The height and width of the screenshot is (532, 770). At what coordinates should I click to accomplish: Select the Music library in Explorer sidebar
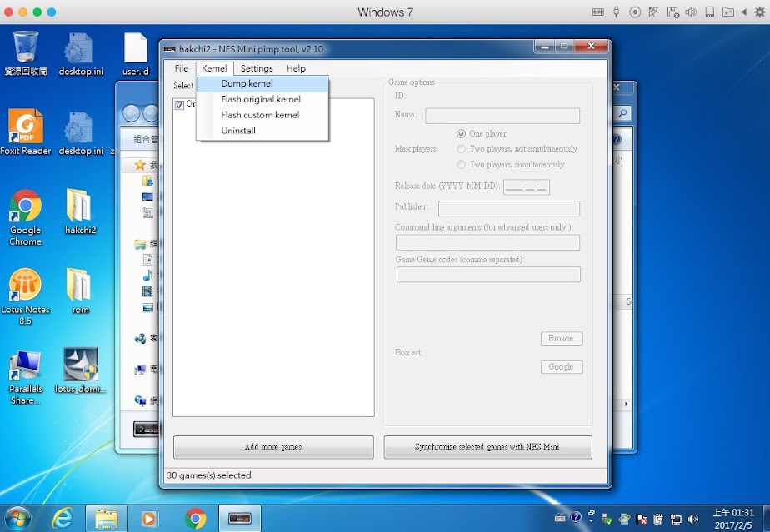pyautogui.click(x=147, y=276)
